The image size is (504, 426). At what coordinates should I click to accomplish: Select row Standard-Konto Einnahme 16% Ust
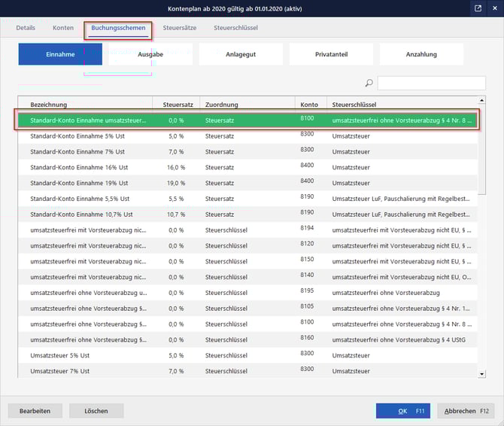click(x=247, y=167)
